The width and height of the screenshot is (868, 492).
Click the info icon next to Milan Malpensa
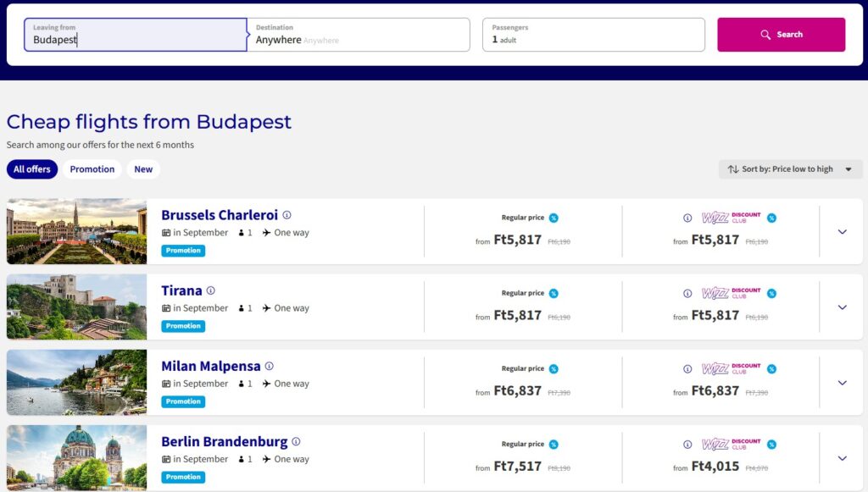tap(269, 366)
